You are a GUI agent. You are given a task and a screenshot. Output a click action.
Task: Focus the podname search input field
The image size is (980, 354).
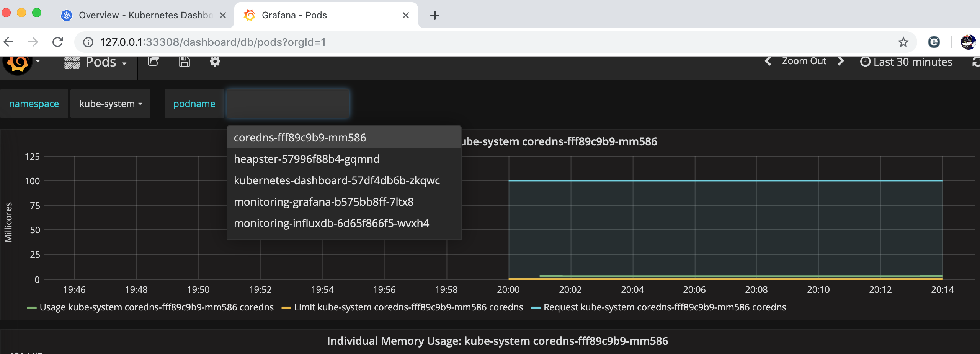pyautogui.click(x=287, y=104)
